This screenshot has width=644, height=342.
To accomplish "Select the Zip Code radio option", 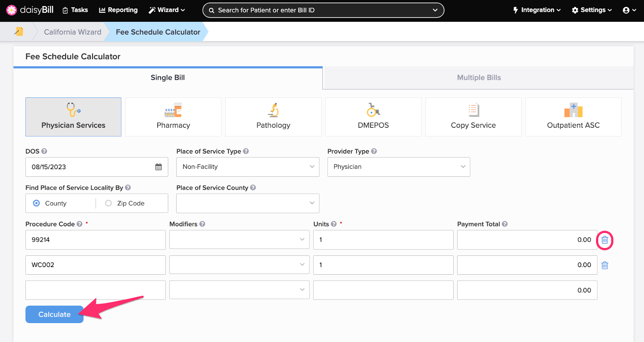I will tap(108, 203).
